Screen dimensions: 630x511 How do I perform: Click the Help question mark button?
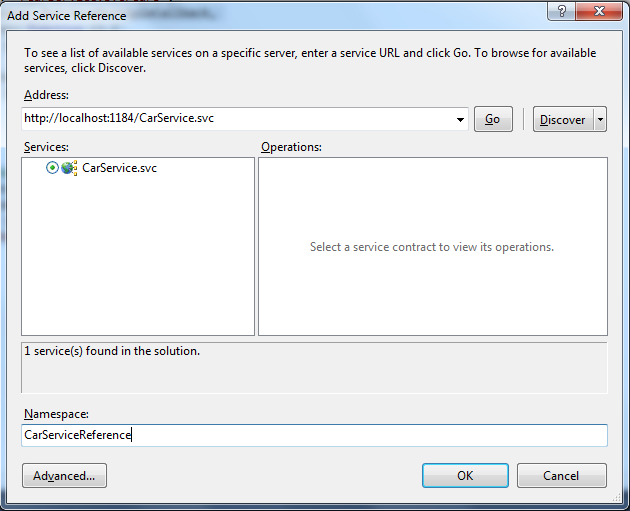(561, 11)
